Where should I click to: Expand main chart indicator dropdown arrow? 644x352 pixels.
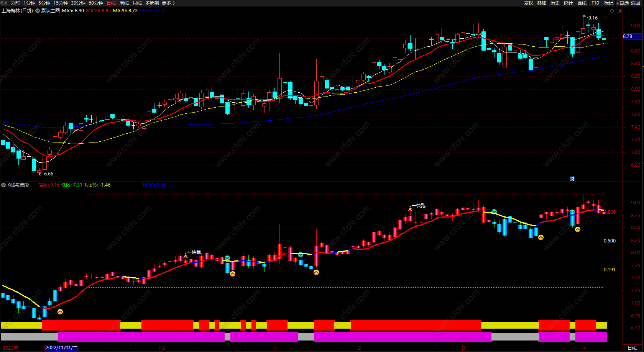click(x=38, y=11)
